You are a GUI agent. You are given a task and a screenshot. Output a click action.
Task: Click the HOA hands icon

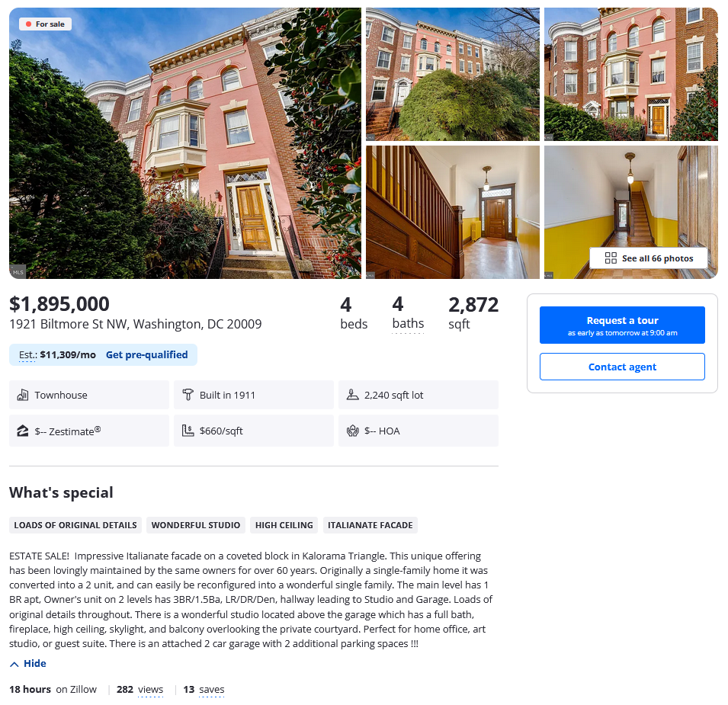[352, 431]
